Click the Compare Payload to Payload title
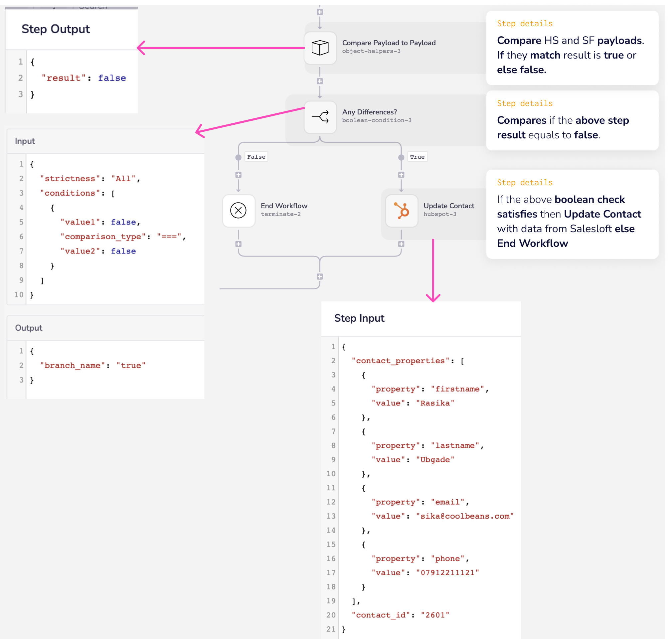Screen dimensions: 672x639 coord(389,43)
